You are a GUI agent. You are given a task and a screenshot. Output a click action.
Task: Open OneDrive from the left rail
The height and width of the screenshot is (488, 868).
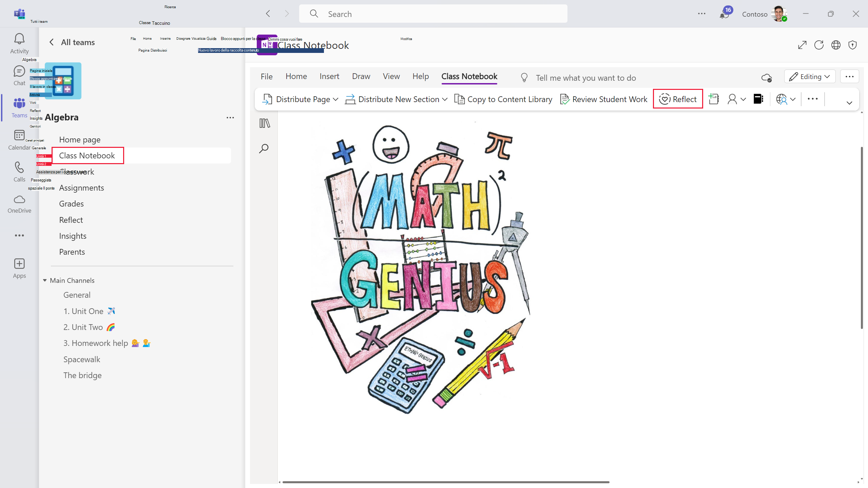tap(19, 204)
